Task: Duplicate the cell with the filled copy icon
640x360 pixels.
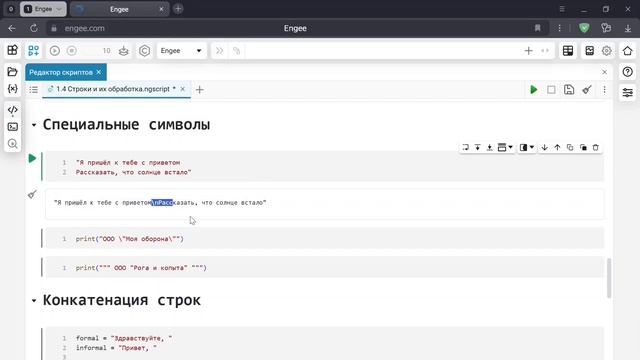Action: pos(583,147)
